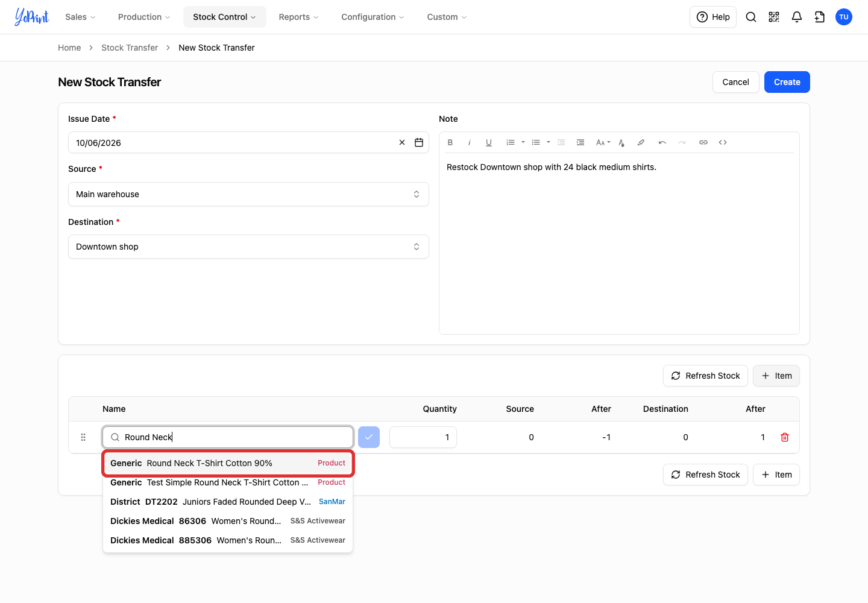
Task: Toggle italic formatting in Note editor
Action: click(470, 142)
